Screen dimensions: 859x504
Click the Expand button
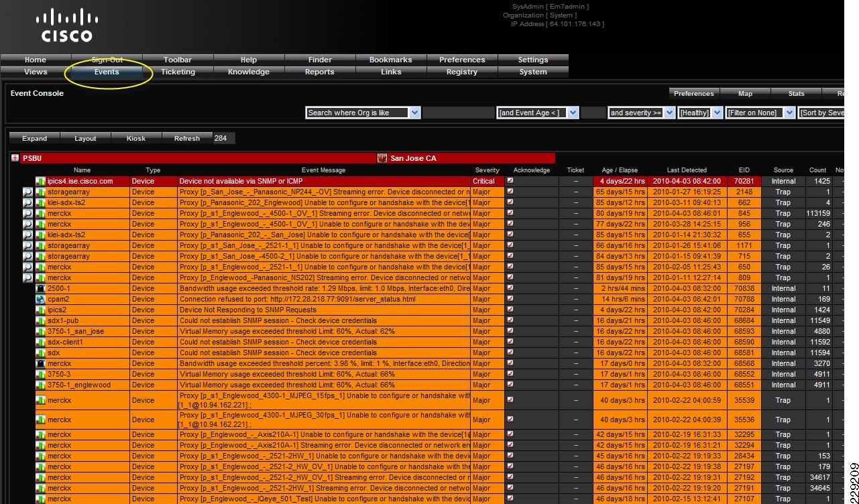coord(35,138)
